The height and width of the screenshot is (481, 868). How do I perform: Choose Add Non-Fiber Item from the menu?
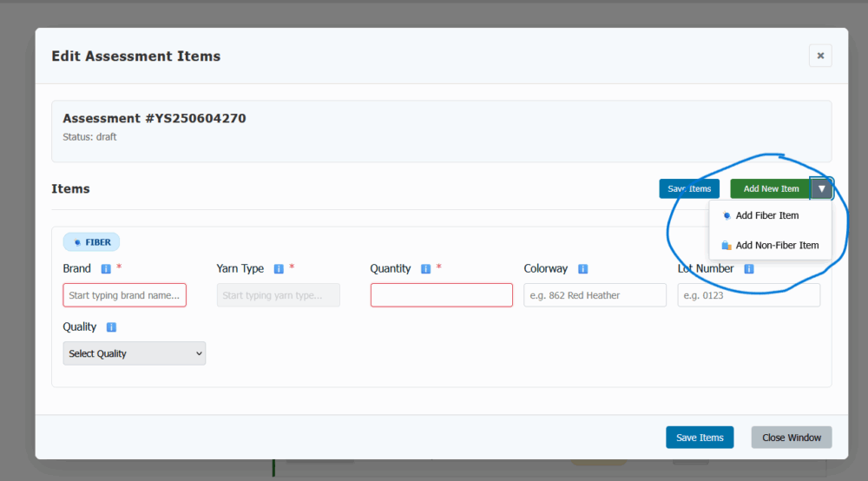coord(776,246)
